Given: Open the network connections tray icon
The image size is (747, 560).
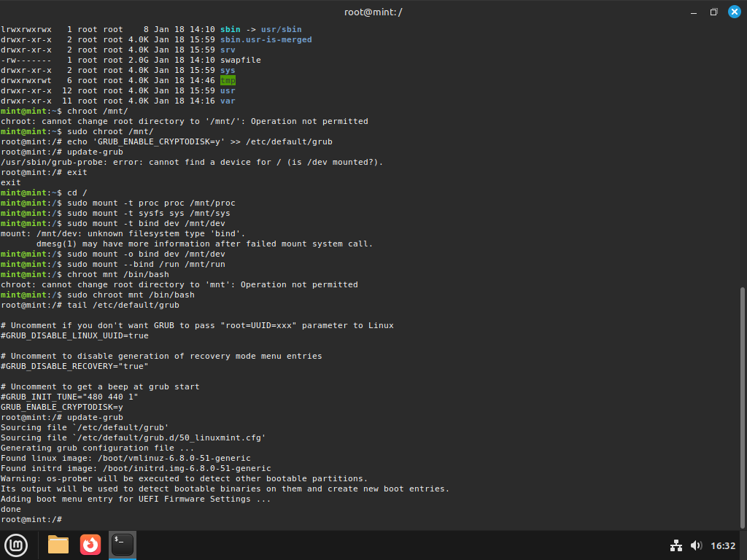Looking at the screenshot, I should (x=676, y=545).
